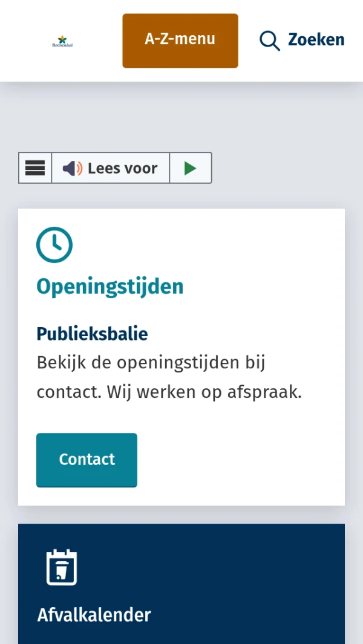363x644 pixels.
Task: Click the Publieksbalie heading
Action: tap(92, 334)
